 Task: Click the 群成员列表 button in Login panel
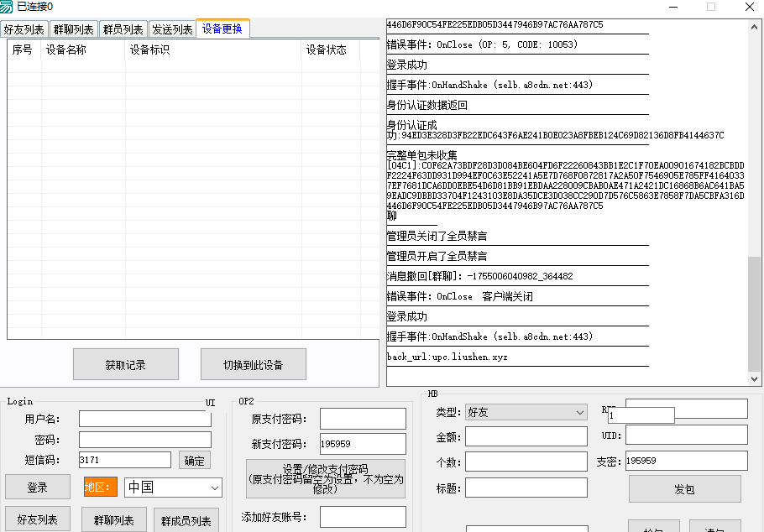(186, 521)
